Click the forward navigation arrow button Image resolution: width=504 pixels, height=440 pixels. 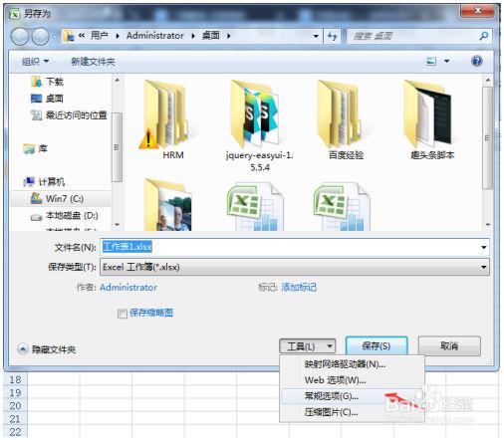(x=40, y=36)
